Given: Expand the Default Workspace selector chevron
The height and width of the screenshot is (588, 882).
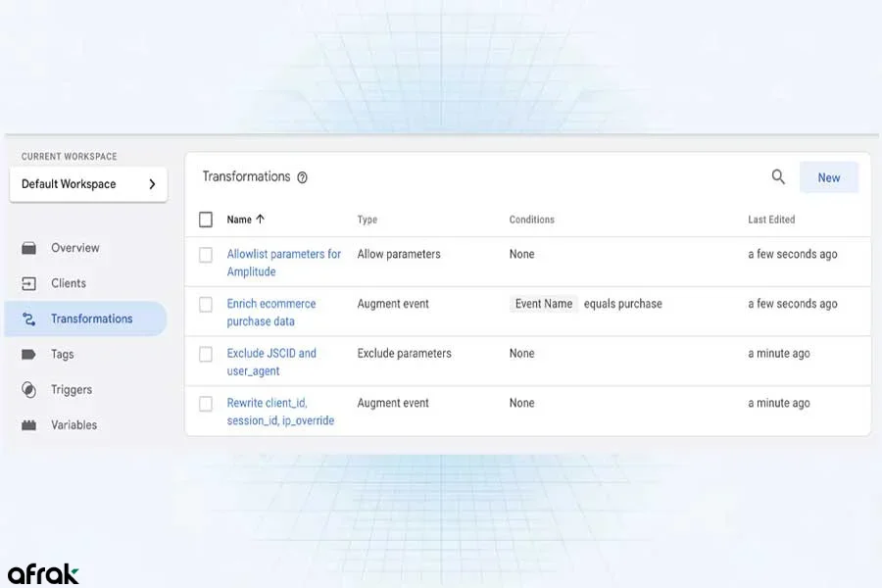Looking at the screenshot, I should coord(152,184).
